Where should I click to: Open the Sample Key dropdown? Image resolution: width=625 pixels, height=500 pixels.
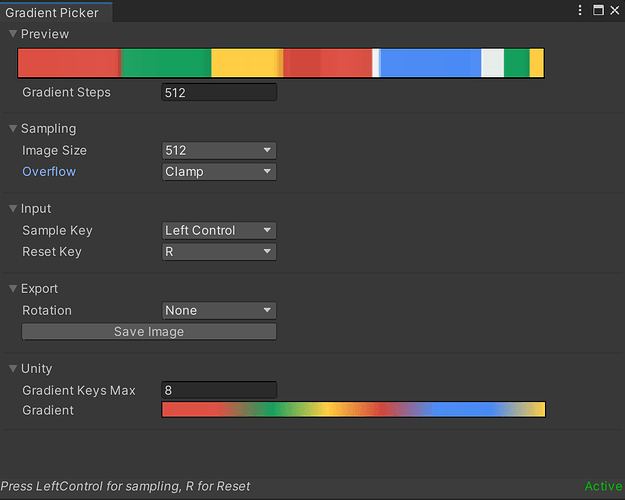tap(219, 230)
